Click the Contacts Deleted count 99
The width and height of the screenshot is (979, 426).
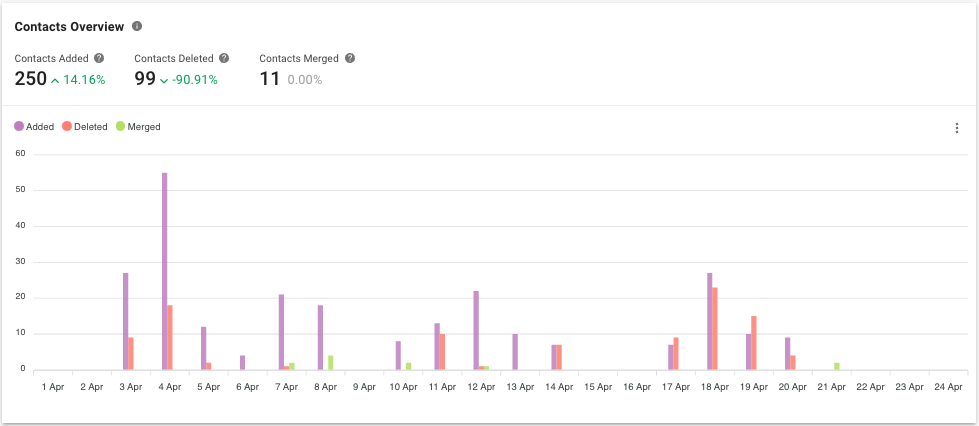coord(145,79)
